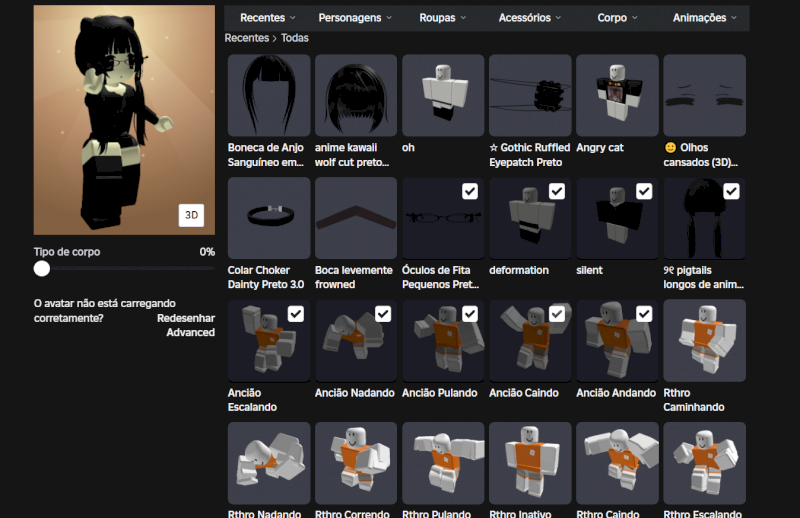Image resolution: width=800 pixels, height=518 pixels.
Task: Open the Acessórios dropdown menu
Action: [x=530, y=18]
